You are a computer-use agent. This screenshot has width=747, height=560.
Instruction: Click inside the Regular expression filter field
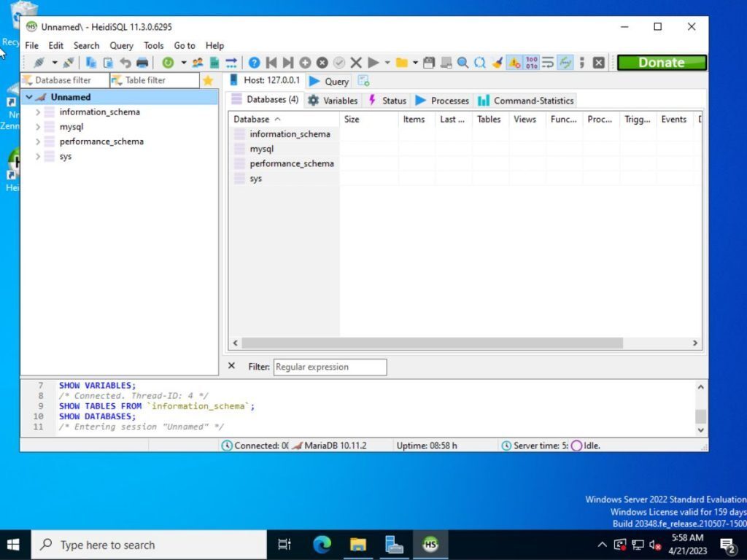(330, 367)
